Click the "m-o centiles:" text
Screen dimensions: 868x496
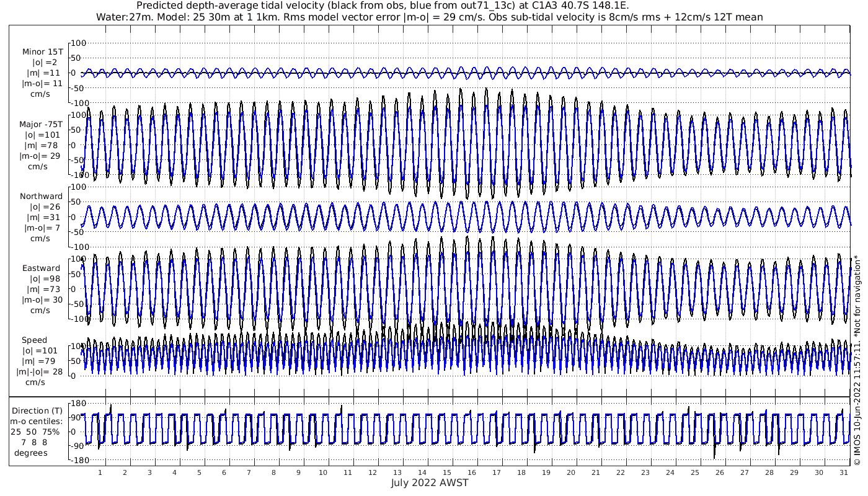click(36, 422)
